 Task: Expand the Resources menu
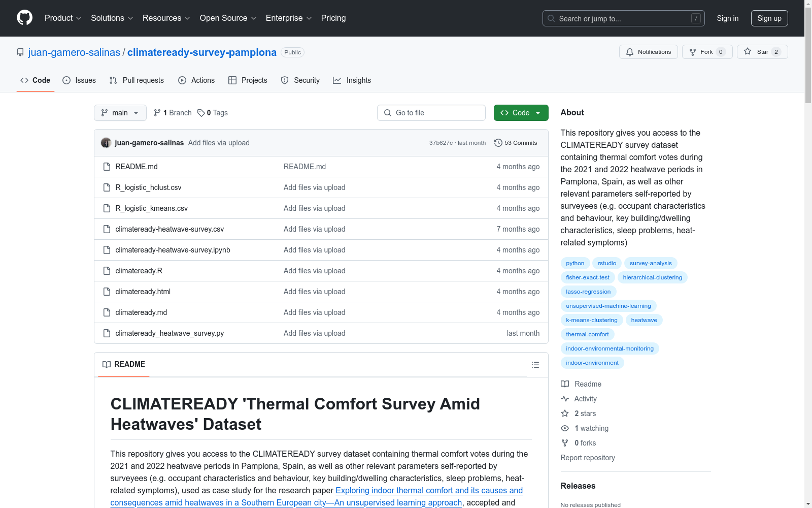(x=166, y=18)
